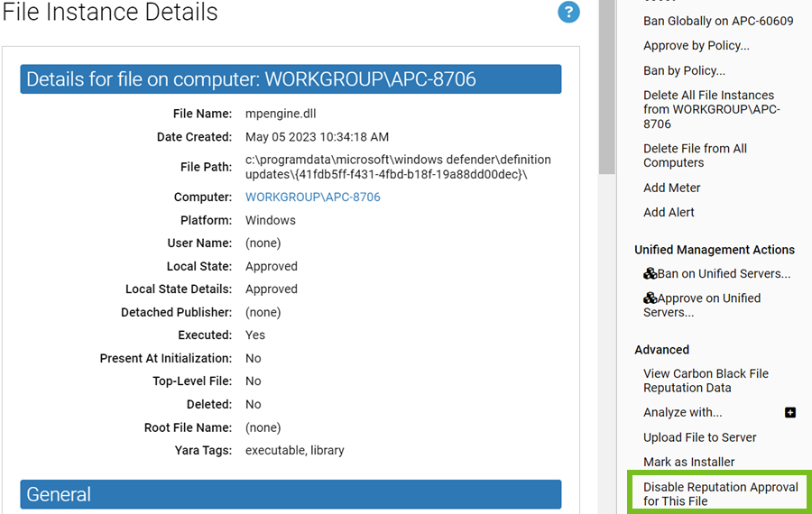This screenshot has width=812, height=514.
Task: Click the cubes icon next to Ban on Unified Servers
Action: (x=650, y=273)
